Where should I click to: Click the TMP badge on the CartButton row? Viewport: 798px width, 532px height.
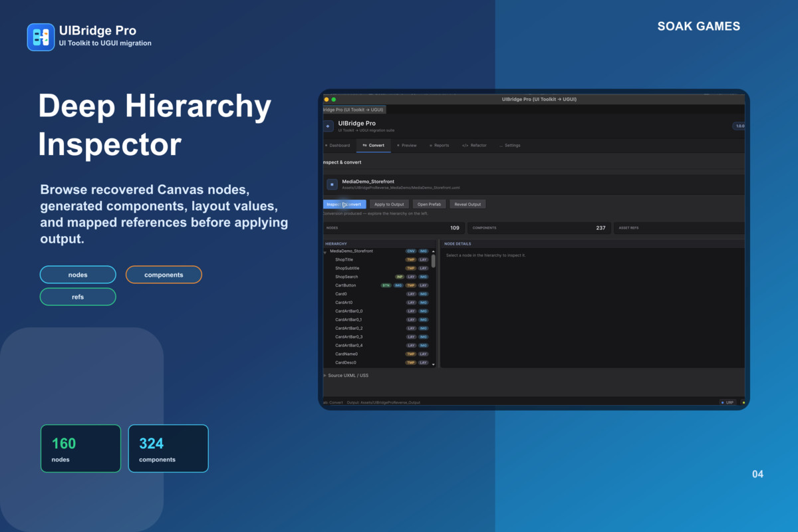411,285
